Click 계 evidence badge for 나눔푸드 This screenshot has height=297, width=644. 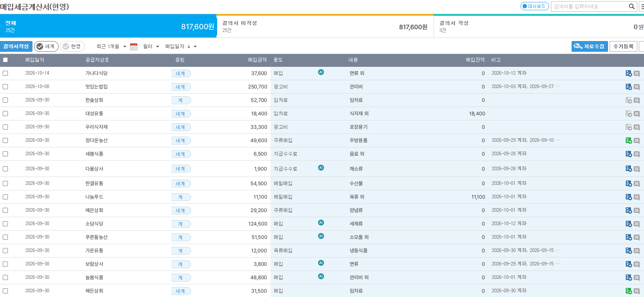[x=181, y=197]
